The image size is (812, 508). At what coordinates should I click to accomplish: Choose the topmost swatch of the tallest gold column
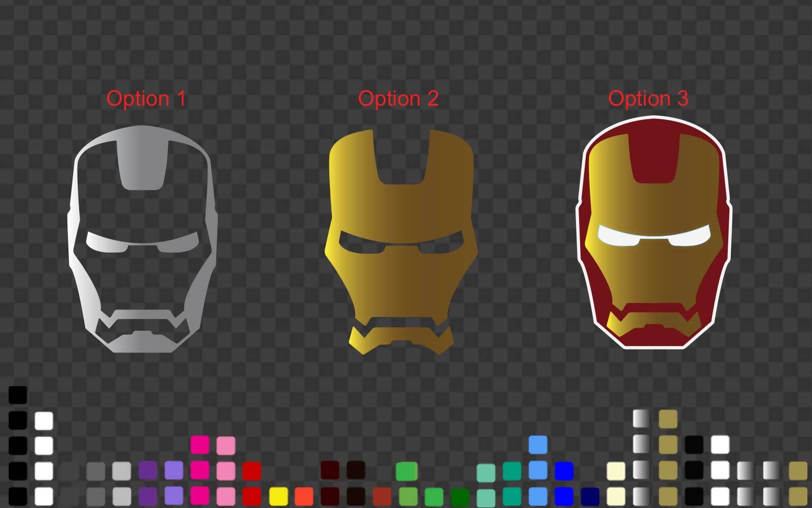[x=668, y=420]
